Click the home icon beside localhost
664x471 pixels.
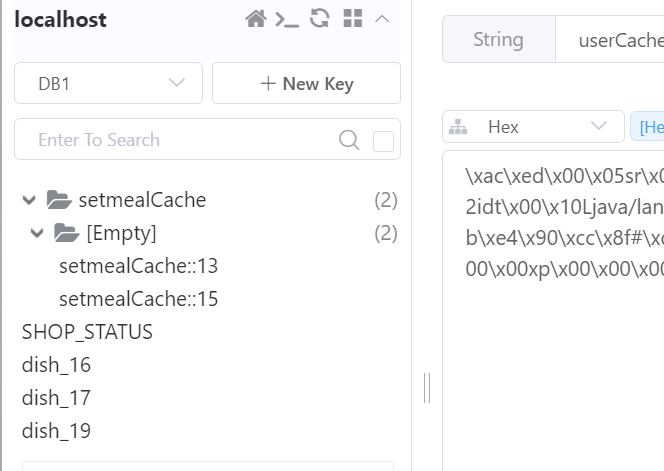pyautogui.click(x=256, y=19)
